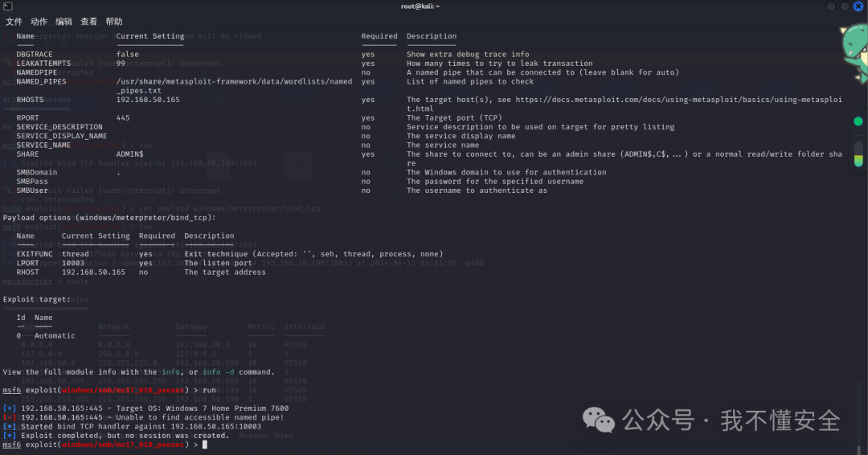
Task: Select the LPORT value 10003
Action: pyautogui.click(x=73, y=263)
